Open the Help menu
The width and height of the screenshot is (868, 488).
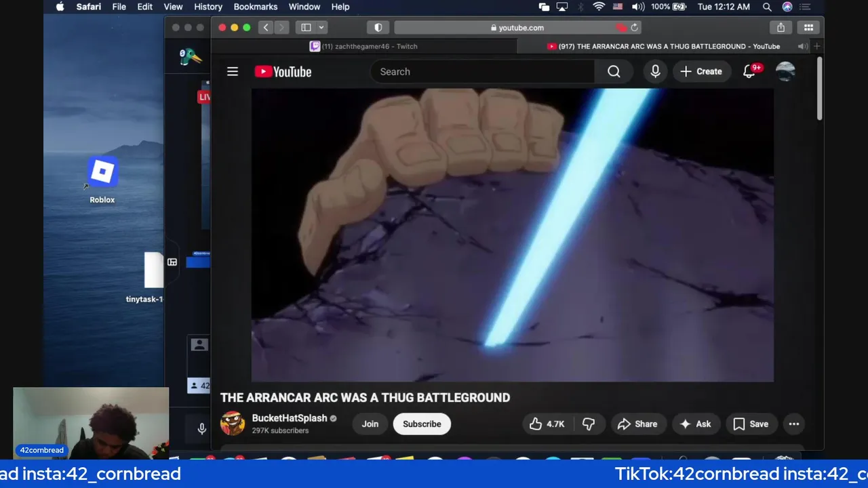(340, 7)
